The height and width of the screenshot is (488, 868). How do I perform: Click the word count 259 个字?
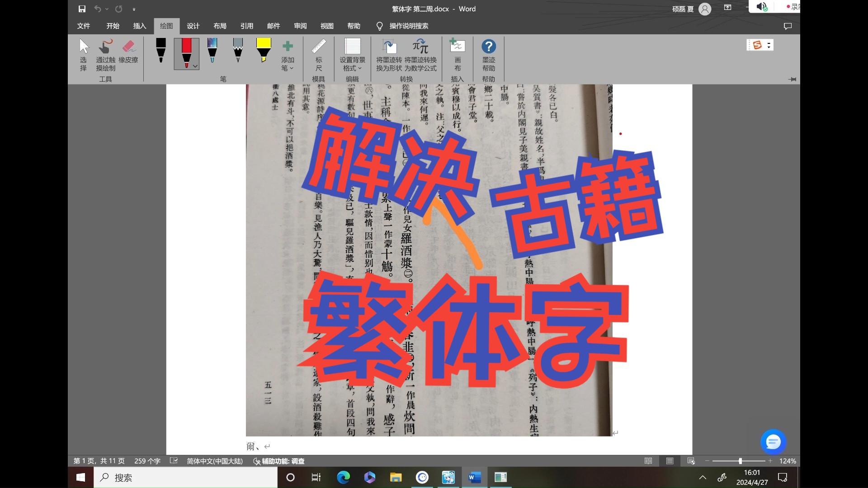(x=147, y=461)
